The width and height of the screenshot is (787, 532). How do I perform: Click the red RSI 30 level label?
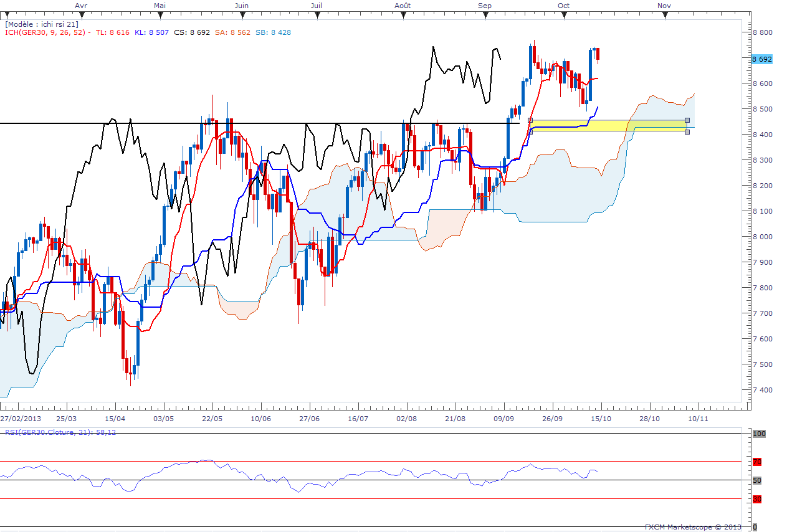point(756,499)
